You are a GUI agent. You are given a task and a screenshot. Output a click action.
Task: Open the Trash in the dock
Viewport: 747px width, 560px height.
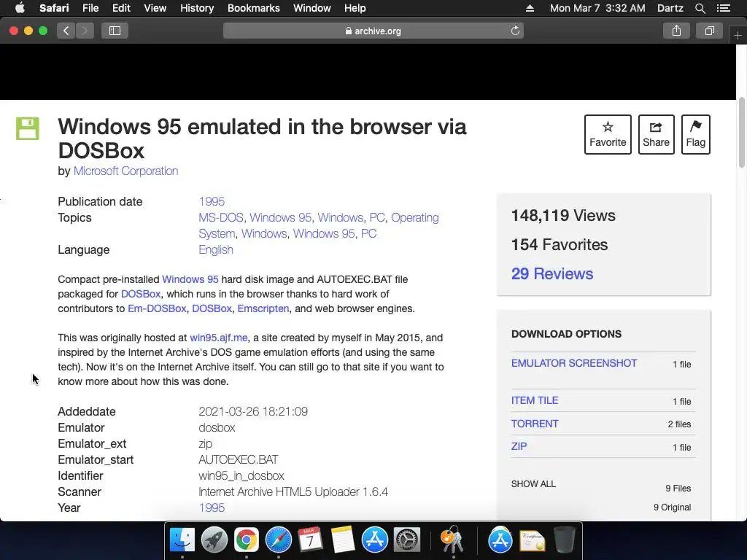564,540
